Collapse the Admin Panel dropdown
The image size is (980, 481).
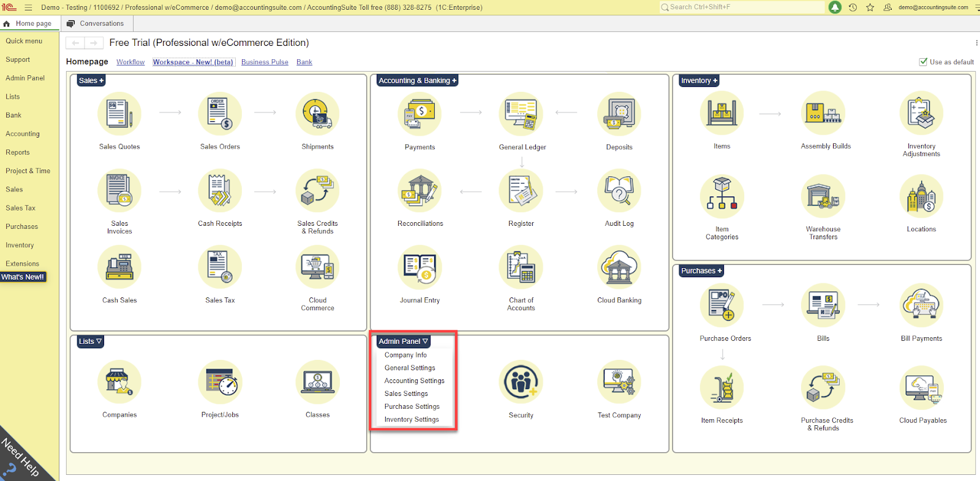[x=404, y=341]
